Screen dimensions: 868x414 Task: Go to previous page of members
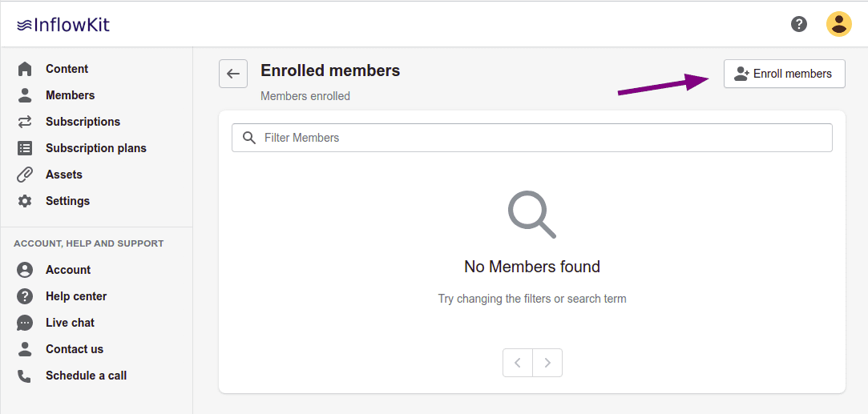pos(518,363)
